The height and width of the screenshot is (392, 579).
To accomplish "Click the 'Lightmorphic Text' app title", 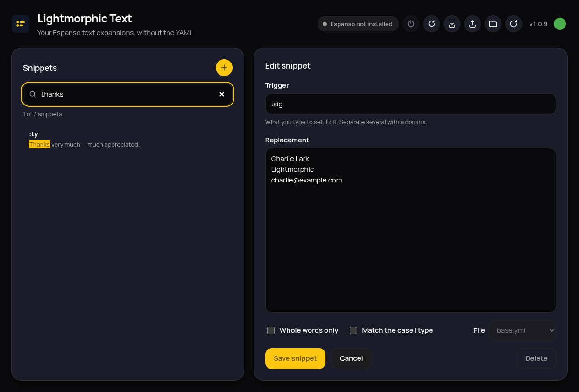I will coord(85,19).
